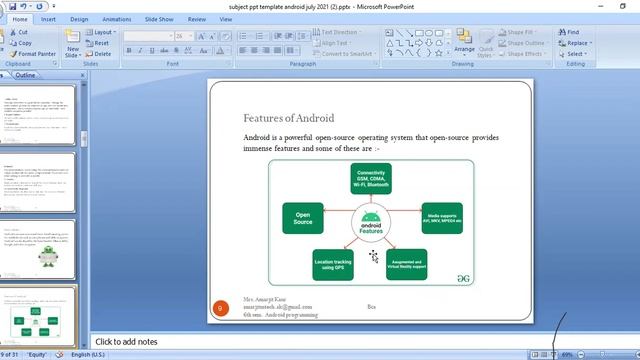Reset the slide layout with Reset
The image size is (640, 360).
pos(97,43)
